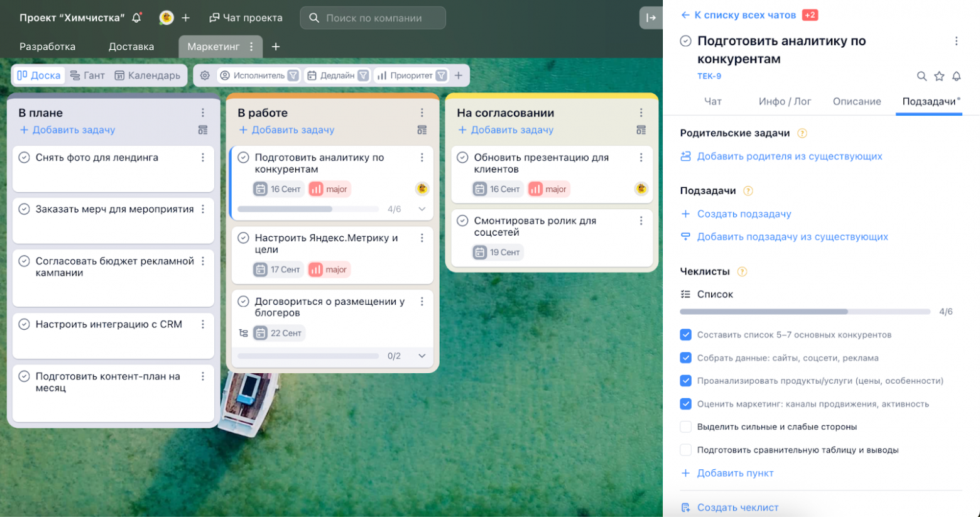This screenshot has width=980, height=517.
Task: Open the "Доставка" board tab
Action: point(131,46)
